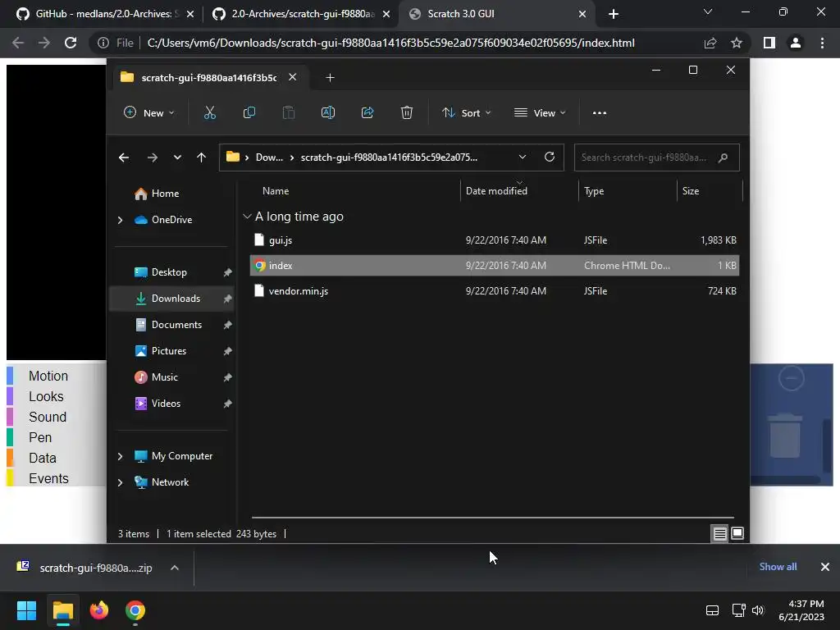The image size is (840, 630).
Task: Open Chrome from the taskbar
Action: point(135,610)
